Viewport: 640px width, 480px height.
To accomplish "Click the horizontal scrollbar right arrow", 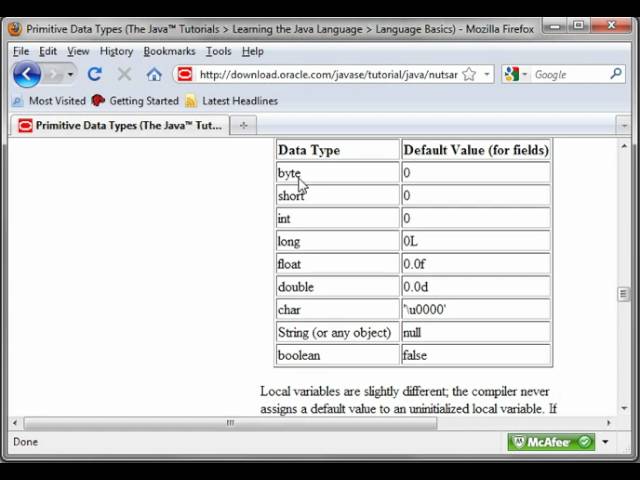I will [x=609, y=423].
